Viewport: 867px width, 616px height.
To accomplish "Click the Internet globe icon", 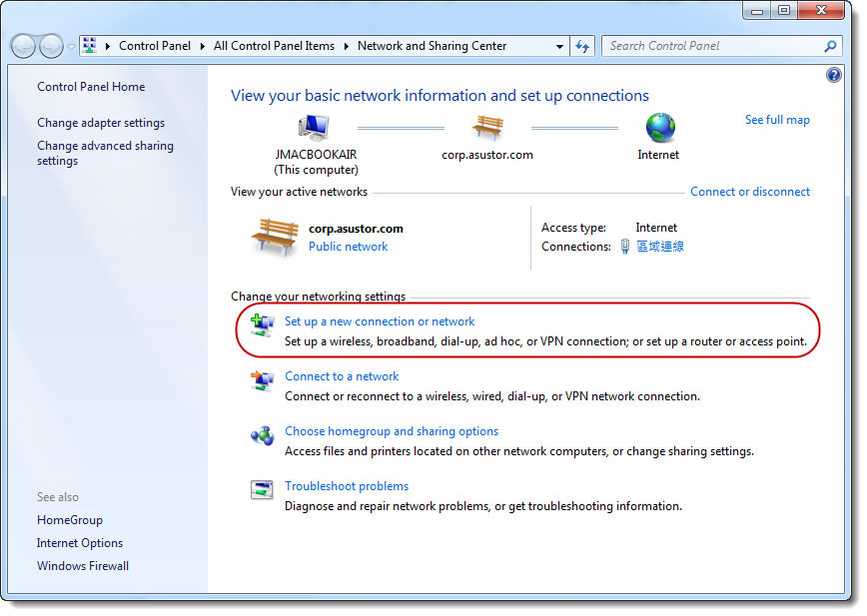I will (659, 127).
